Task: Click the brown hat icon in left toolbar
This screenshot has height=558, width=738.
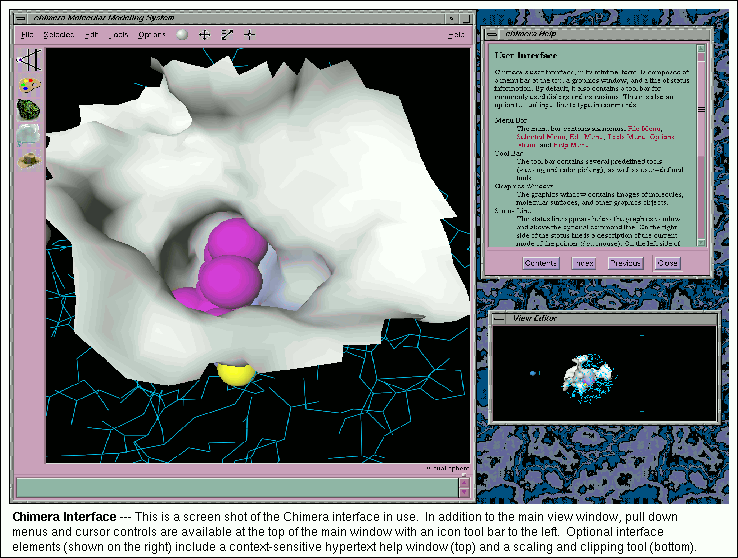Action: click(x=28, y=159)
